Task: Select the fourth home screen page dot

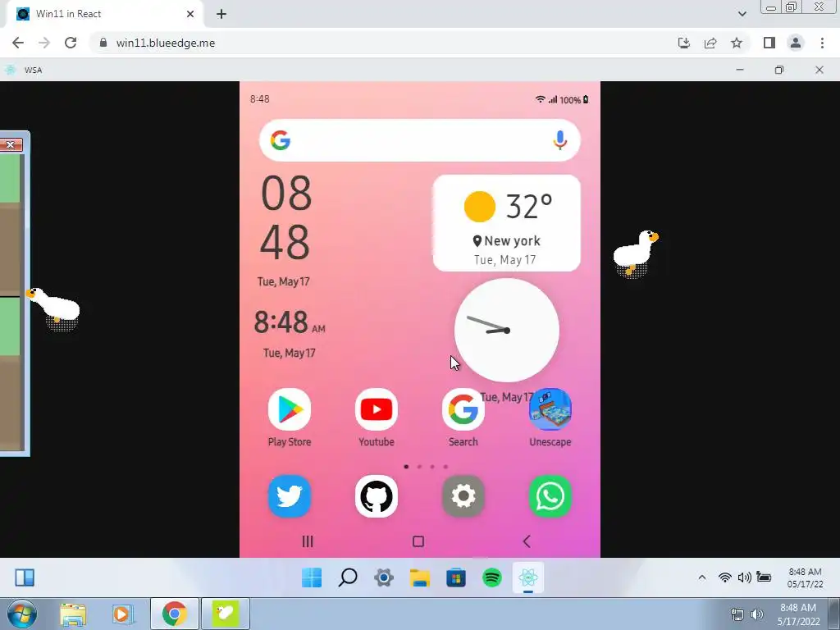Action: click(x=445, y=467)
